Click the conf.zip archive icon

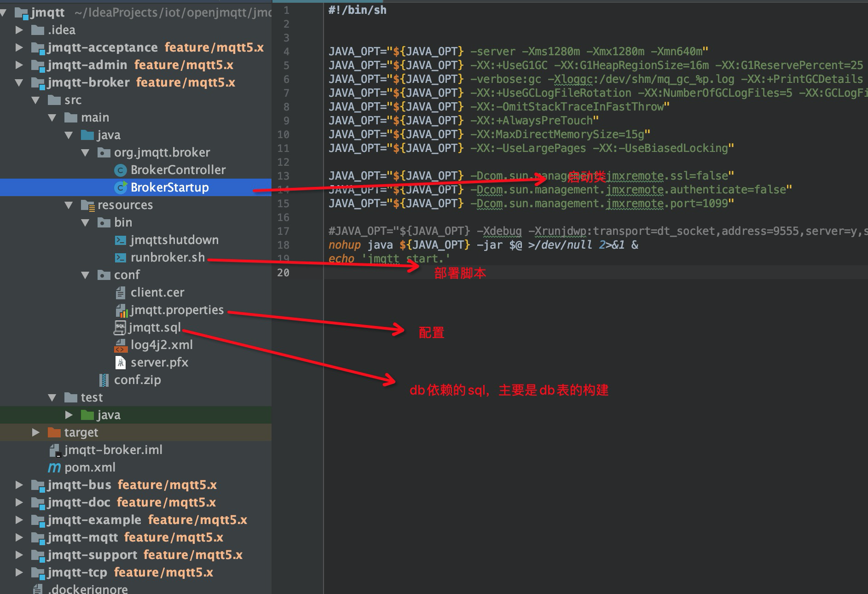[x=104, y=380]
